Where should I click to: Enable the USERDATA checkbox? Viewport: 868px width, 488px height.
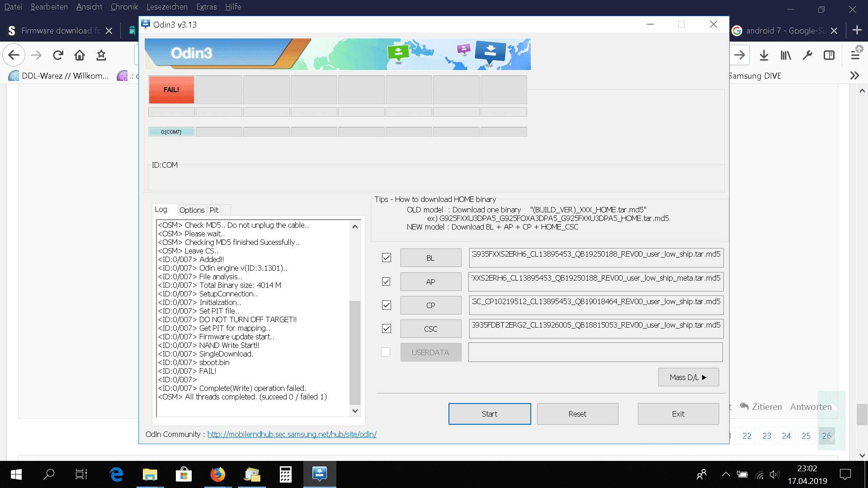pyautogui.click(x=386, y=352)
